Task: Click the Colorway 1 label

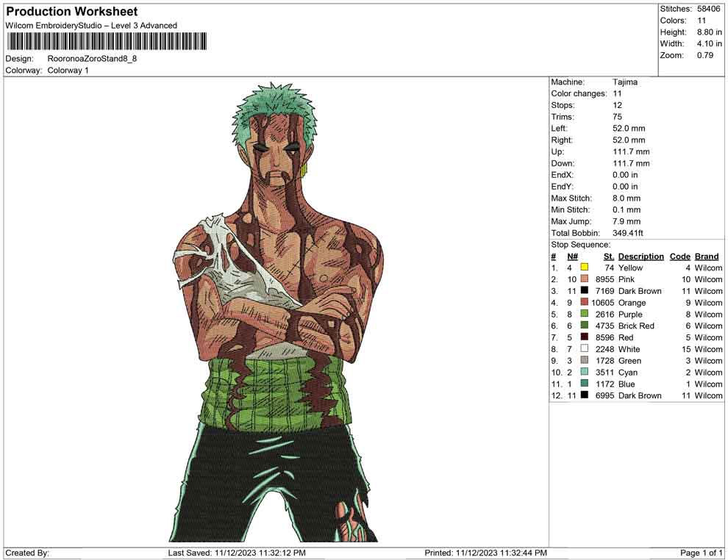Action: pyautogui.click(x=68, y=71)
